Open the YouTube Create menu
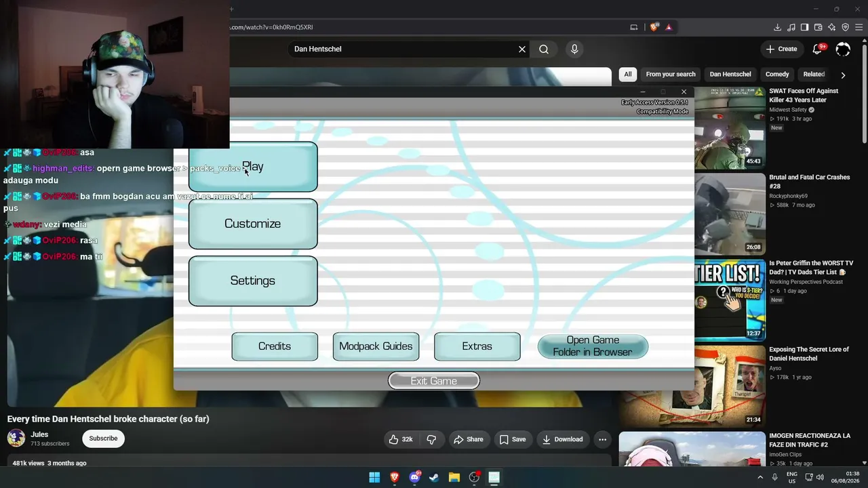868x488 pixels. click(x=781, y=49)
